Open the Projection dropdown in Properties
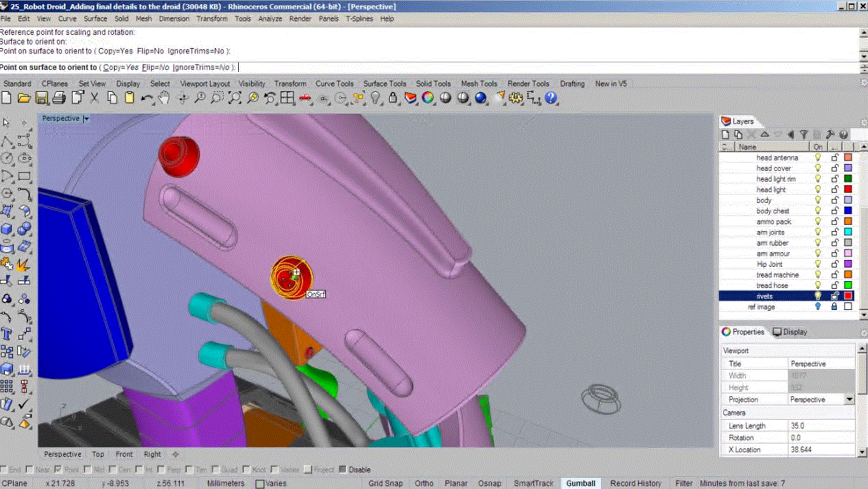This screenshot has width=868, height=489. 849,399
